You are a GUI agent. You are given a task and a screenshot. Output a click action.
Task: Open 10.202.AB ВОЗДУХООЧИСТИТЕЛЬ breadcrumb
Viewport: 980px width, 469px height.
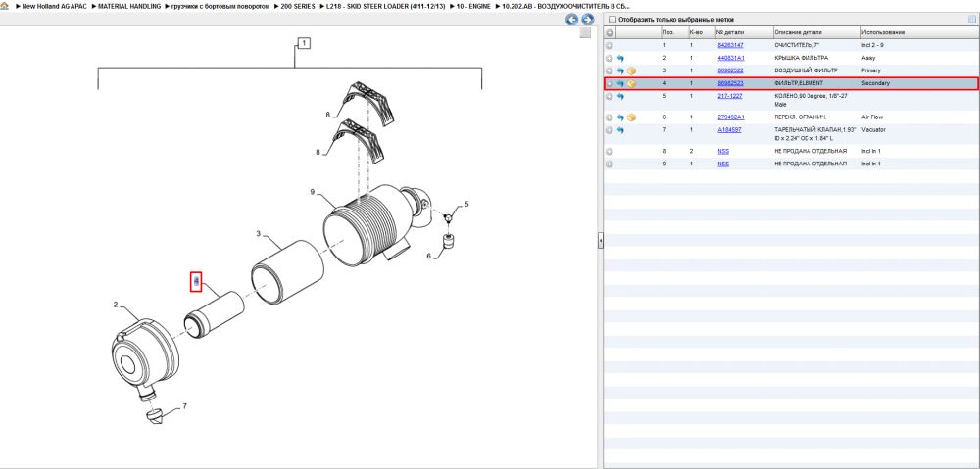(565, 6)
